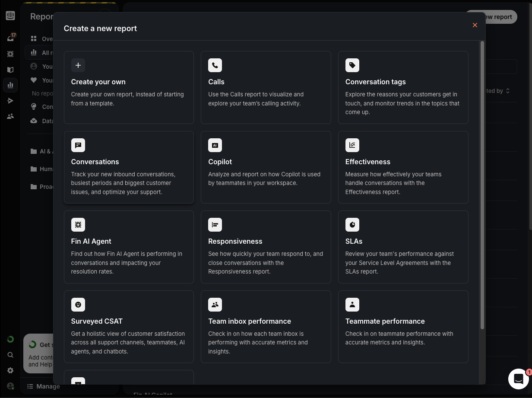Click the dialog's vertical scrollbar
Viewport: 532px width, 398px height.
pyautogui.click(x=482, y=186)
